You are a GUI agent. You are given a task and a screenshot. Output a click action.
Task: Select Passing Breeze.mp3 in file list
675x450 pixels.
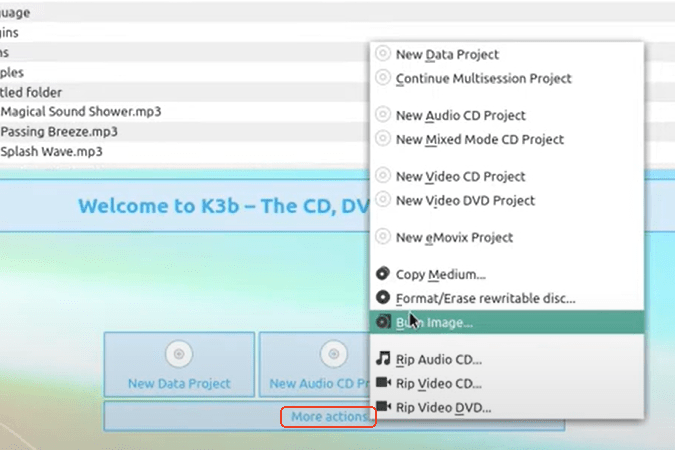59,131
